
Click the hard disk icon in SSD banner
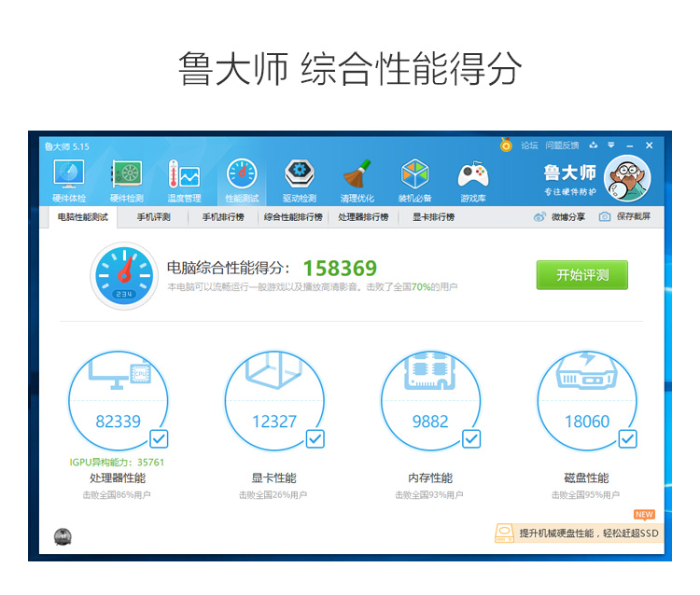(504, 533)
